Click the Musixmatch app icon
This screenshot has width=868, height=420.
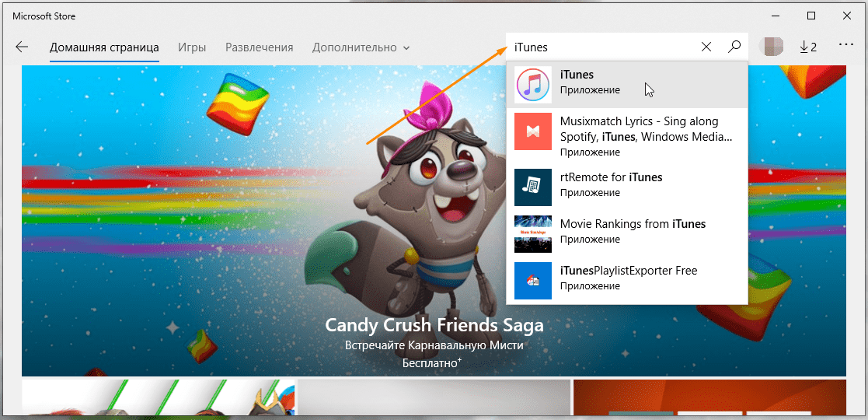pos(532,131)
